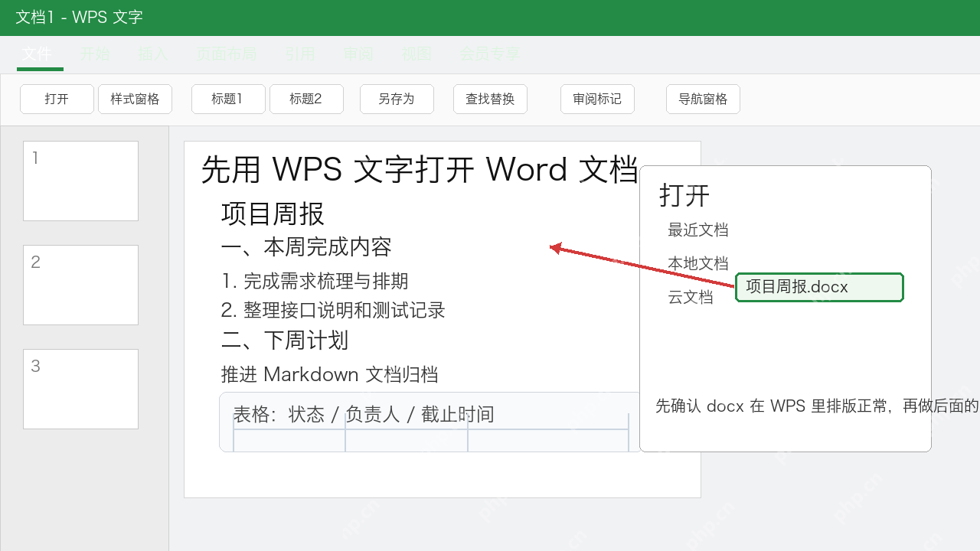980x551 pixels.
Task: Open 查找替换
Action: point(490,99)
